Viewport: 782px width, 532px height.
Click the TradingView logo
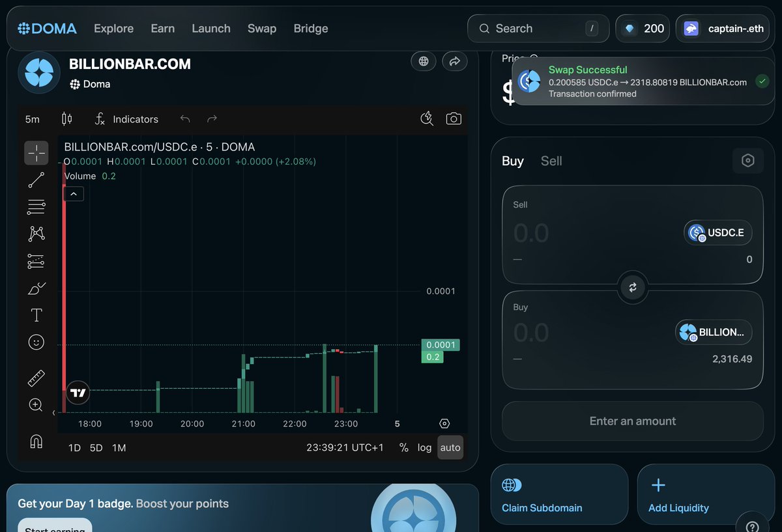[x=78, y=393]
